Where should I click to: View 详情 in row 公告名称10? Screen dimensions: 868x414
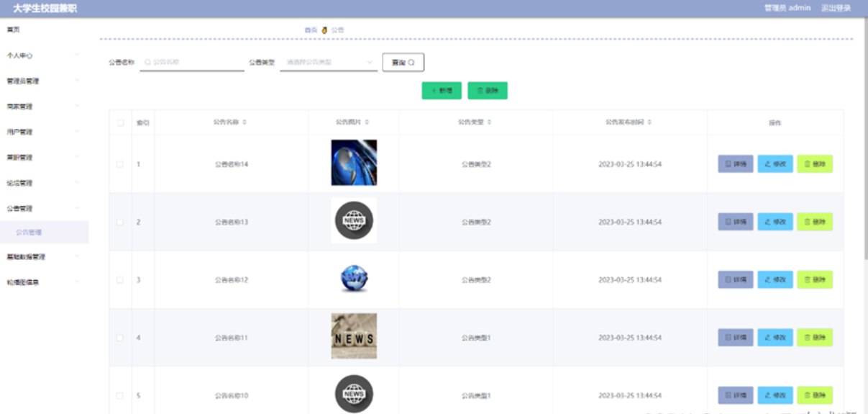[736, 395]
